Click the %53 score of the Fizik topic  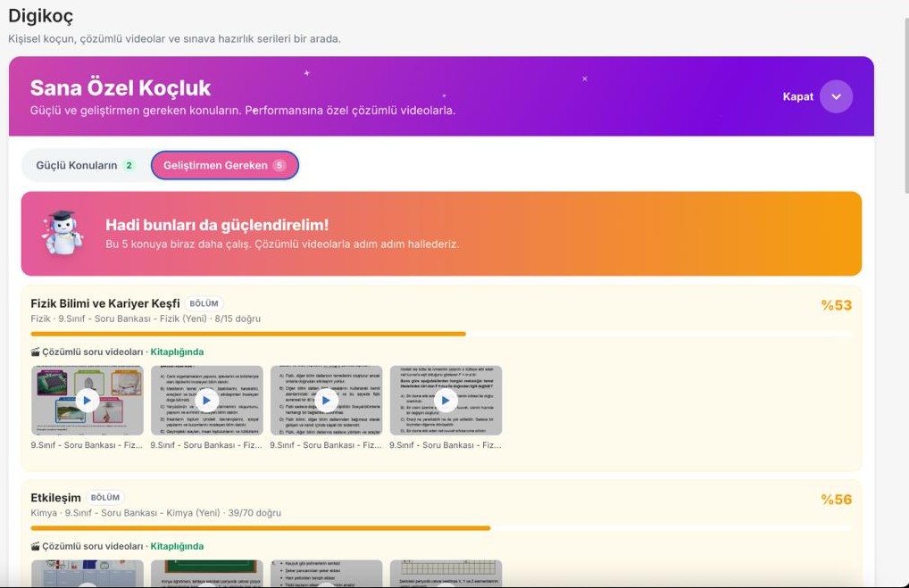tap(837, 305)
